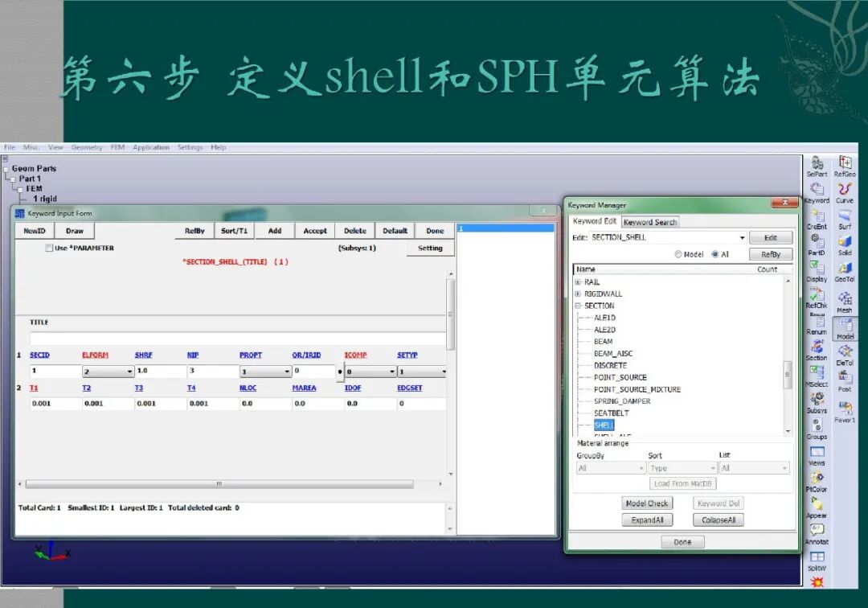Expand the RIGIDWALL tree node
Viewport: 868px width, 608px height.
coord(578,294)
